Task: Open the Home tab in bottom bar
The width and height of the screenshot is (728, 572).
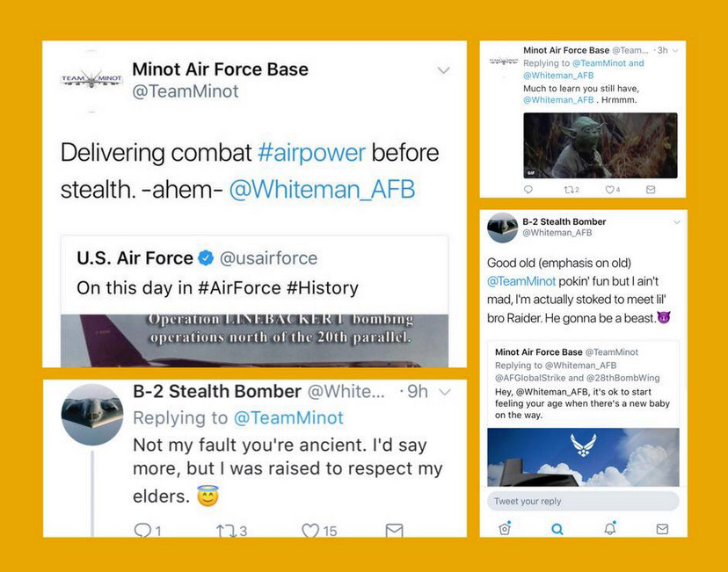Action: [x=505, y=528]
